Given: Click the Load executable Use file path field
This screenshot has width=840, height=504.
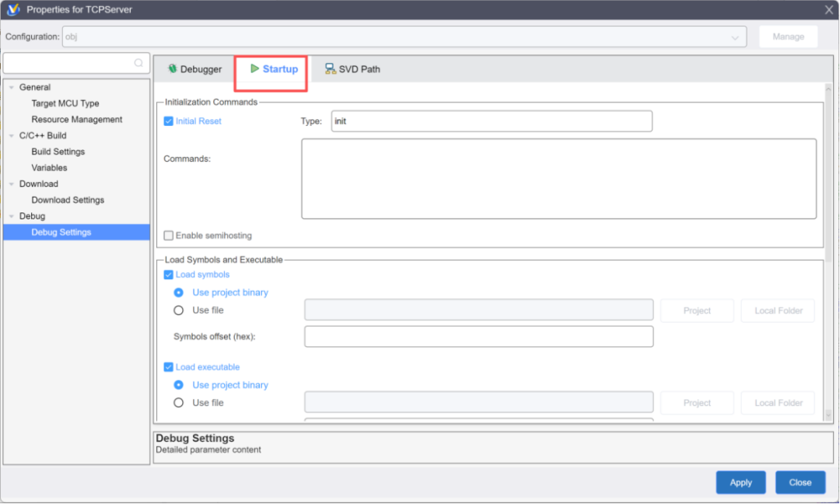Looking at the screenshot, I should (479, 402).
